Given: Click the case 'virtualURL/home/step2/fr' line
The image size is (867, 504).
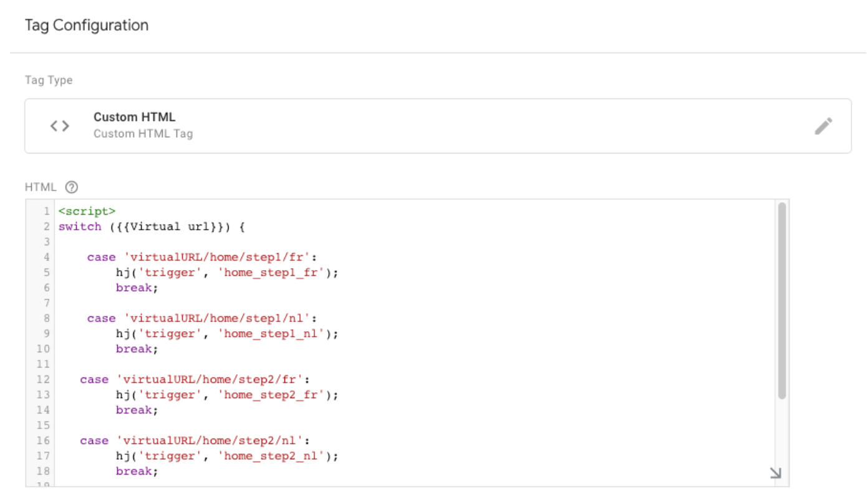Looking at the screenshot, I should (x=195, y=379).
